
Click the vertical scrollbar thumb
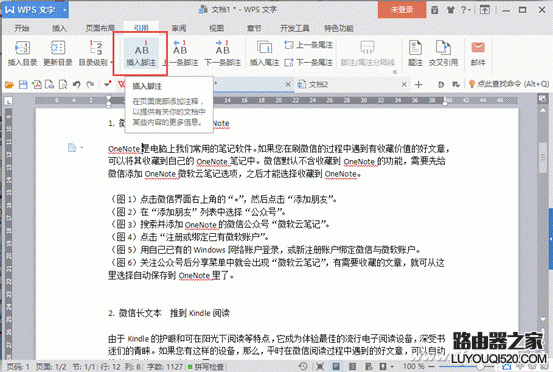click(543, 157)
